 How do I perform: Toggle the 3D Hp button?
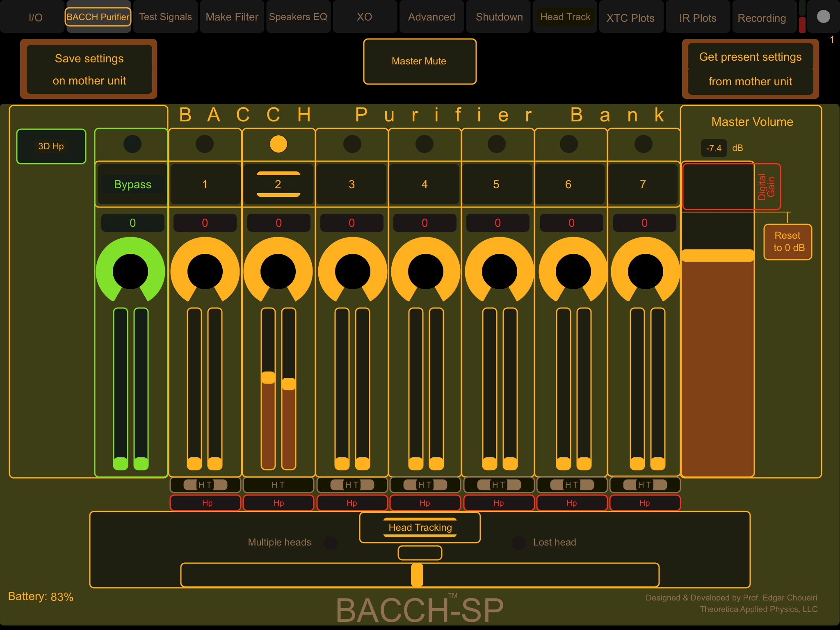[x=51, y=146]
